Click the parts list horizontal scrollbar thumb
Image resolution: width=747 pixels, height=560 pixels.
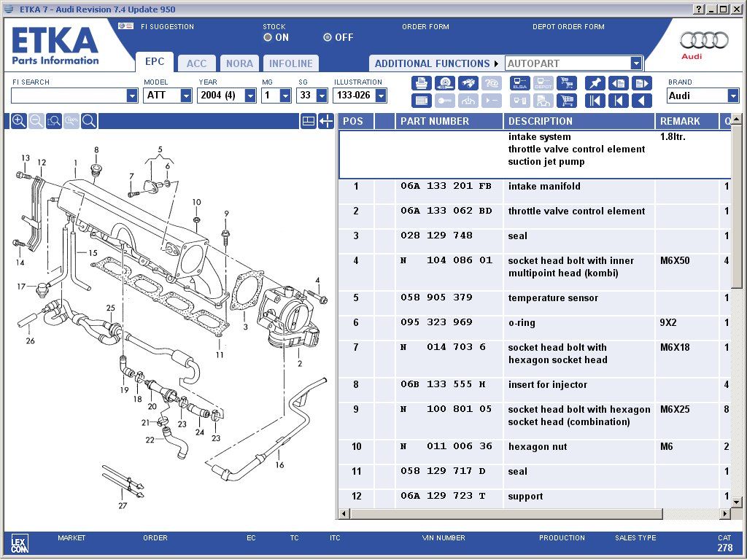point(506,514)
